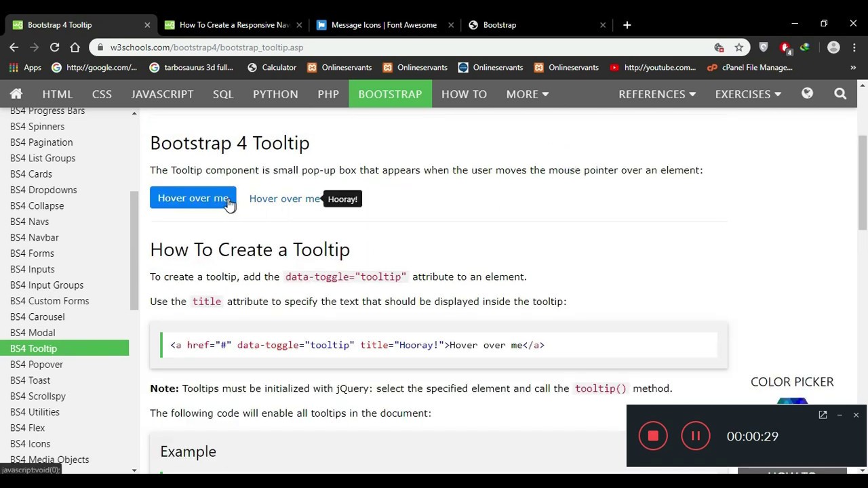Click the shield extension icon
This screenshot has height=488, width=868.
click(764, 47)
